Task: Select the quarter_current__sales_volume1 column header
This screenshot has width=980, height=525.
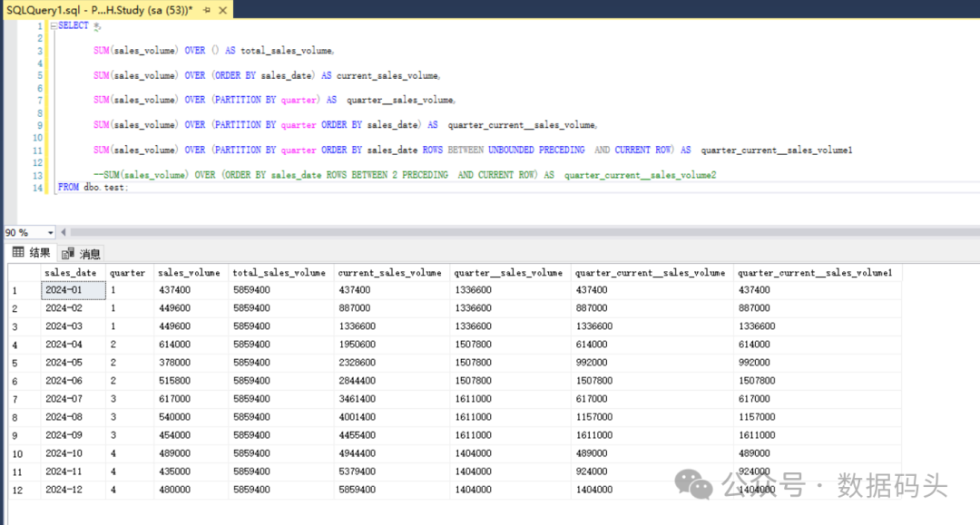Action: (x=818, y=273)
